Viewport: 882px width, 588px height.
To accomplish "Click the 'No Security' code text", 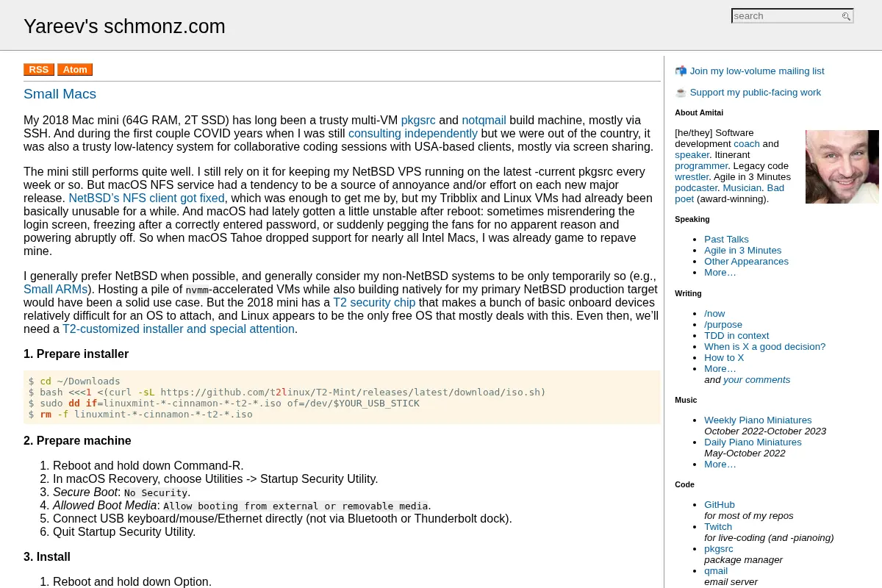I will click(x=156, y=493).
